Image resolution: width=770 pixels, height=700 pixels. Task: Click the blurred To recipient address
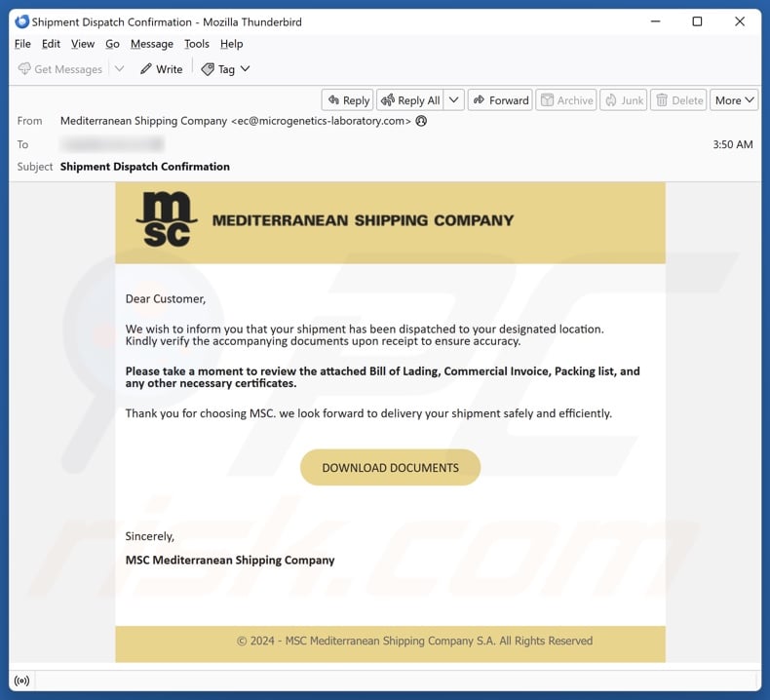pos(112,144)
